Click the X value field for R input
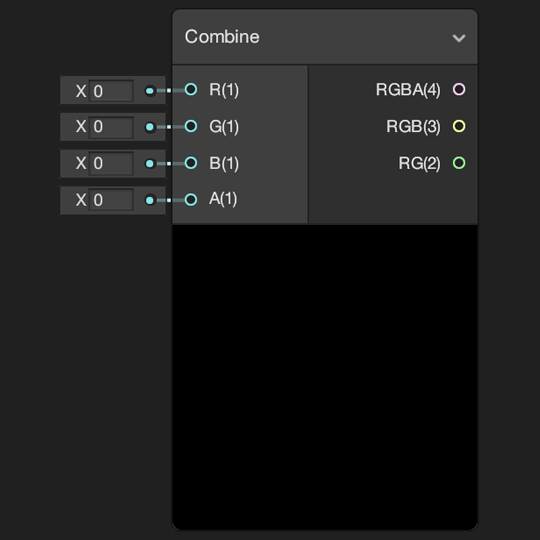The width and height of the screenshot is (540, 540). 111,91
